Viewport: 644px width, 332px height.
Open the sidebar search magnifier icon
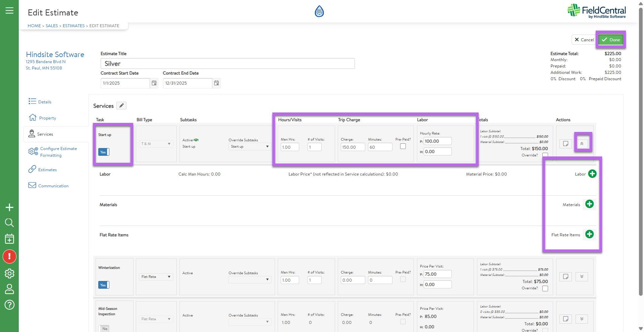coord(9,223)
